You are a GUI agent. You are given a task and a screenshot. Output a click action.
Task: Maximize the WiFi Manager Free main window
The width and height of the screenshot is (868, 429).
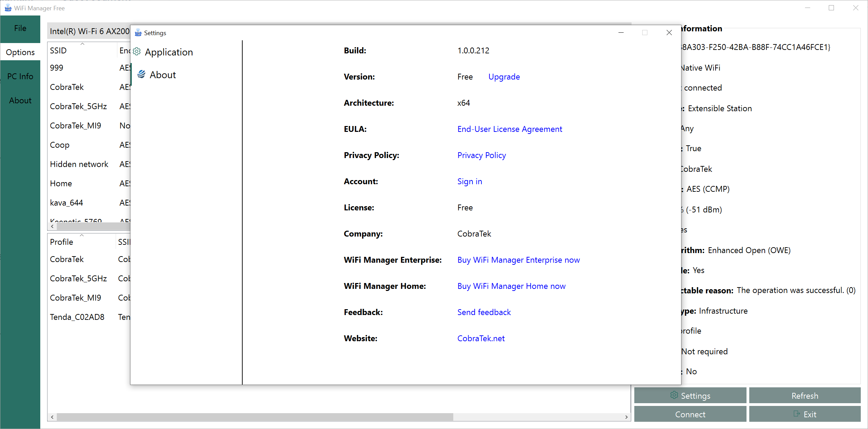point(832,8)
